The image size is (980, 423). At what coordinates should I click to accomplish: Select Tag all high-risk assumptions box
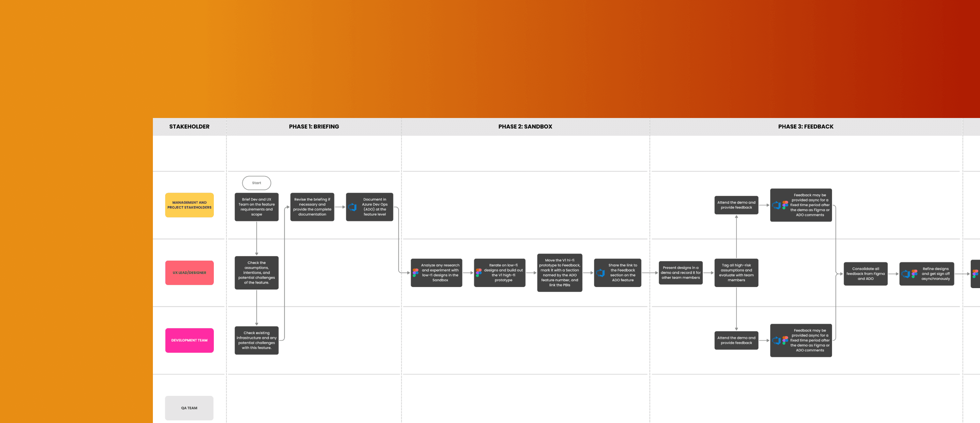pos(736,273)
